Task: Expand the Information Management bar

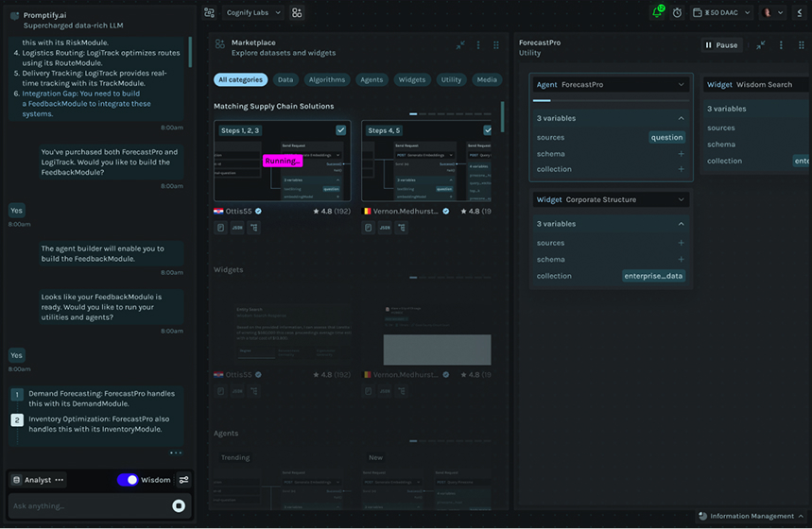Action: 751,516
